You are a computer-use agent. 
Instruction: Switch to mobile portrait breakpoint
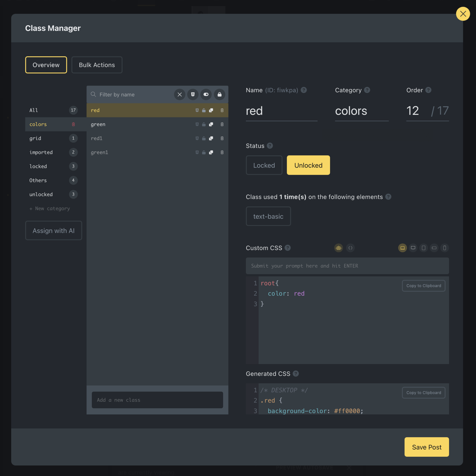(x=444, y=248)
